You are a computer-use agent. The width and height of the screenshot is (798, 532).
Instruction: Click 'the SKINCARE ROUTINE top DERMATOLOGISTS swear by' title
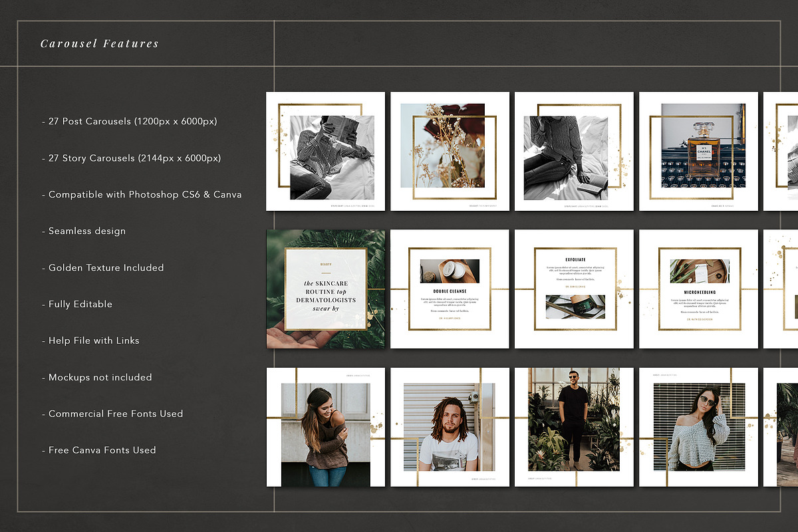pos(326,296)
